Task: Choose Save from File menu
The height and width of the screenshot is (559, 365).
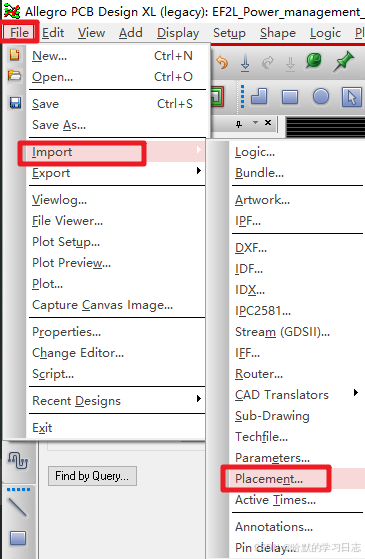Action: point(117,104)
